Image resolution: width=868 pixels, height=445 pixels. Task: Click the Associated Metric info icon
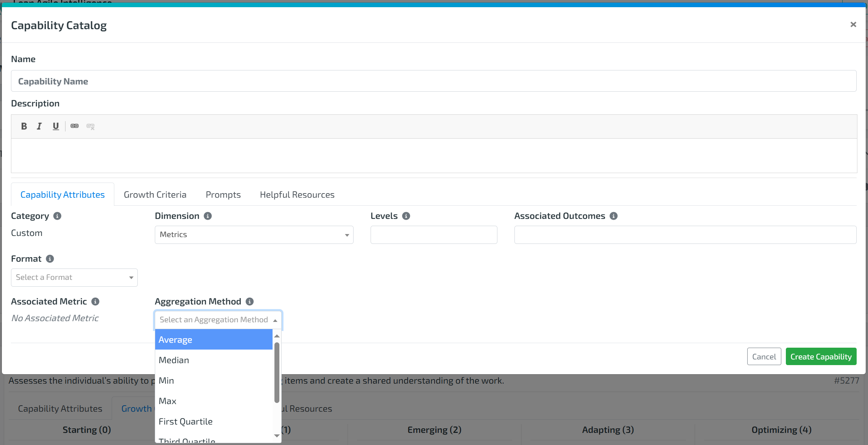click(x=95, y=301)
